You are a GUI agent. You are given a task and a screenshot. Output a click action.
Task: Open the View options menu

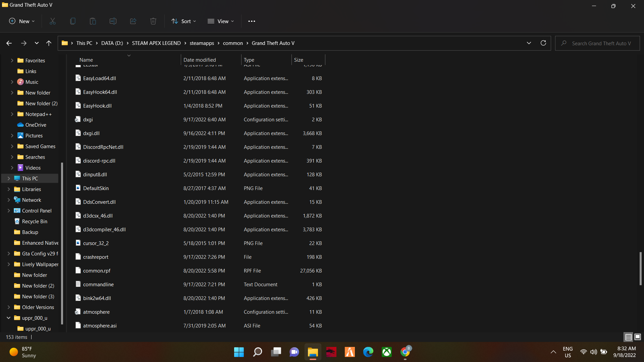[221, 21]
